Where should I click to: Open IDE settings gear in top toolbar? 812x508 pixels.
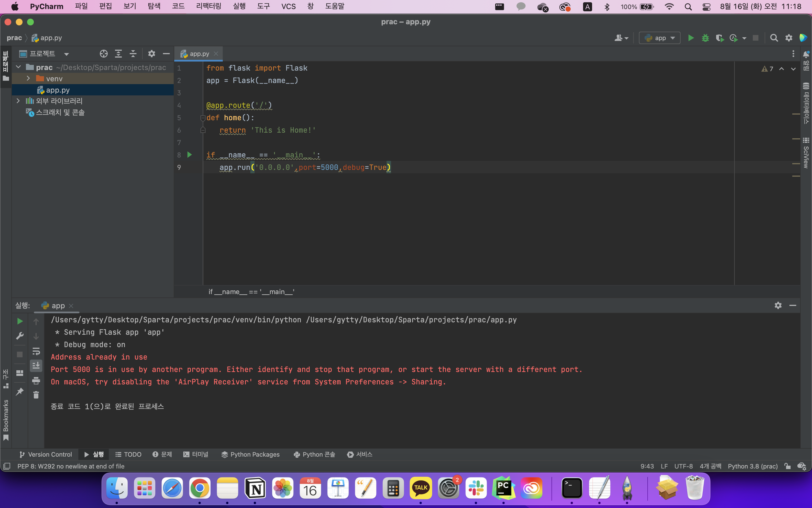pyautogui.click(x=789, y=38)
